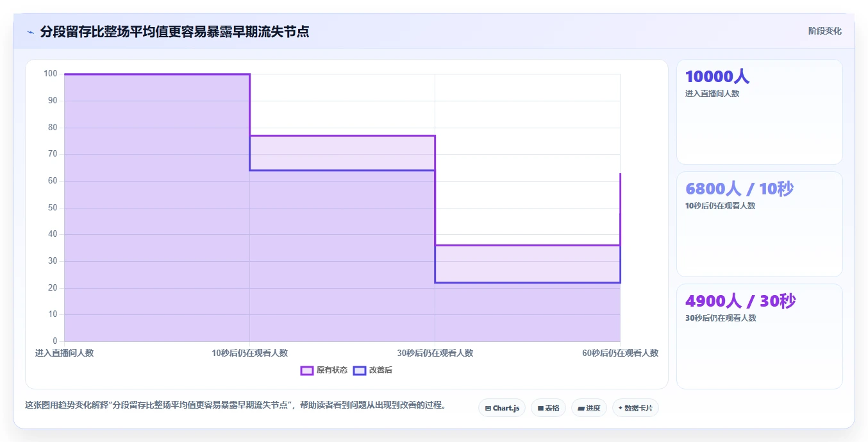Toggle the 改善后 legend entry

click(373, 370)
